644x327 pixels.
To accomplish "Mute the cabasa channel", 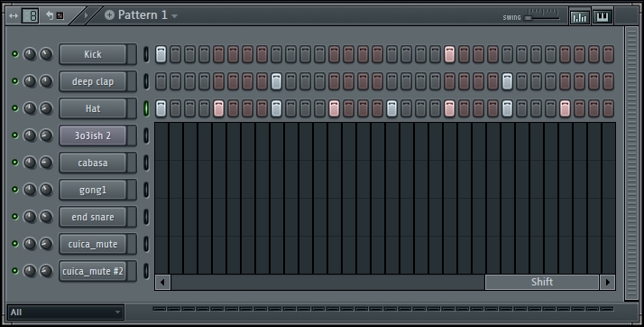I will pyautogui.click(x=15, y=163).
